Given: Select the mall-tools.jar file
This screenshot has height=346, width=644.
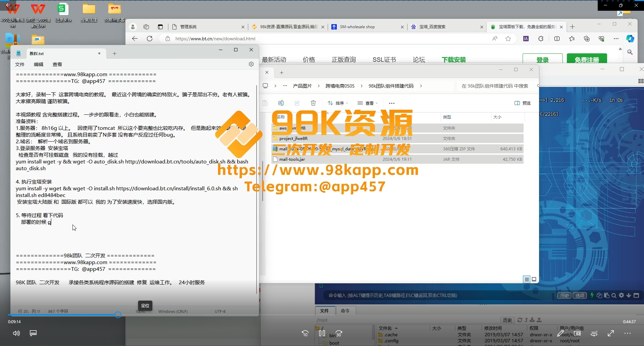Looking at the screenshot, I should tap(397, 159).
